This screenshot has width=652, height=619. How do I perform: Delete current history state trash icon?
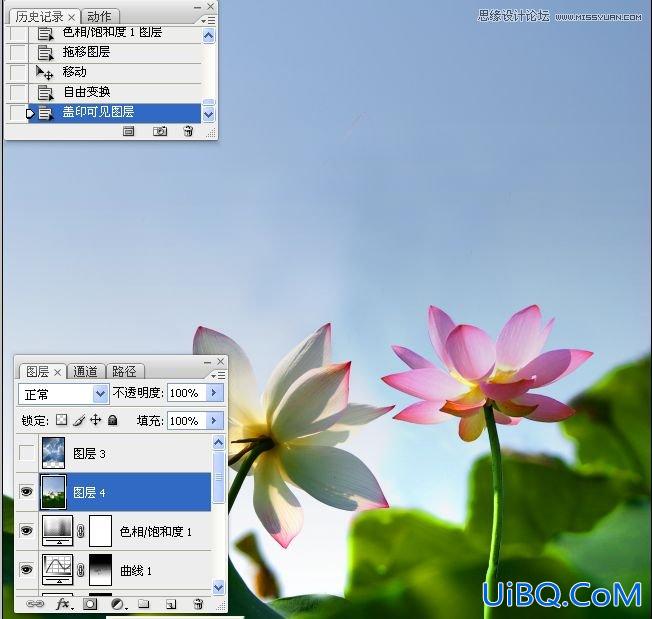[x=188, y=131]
